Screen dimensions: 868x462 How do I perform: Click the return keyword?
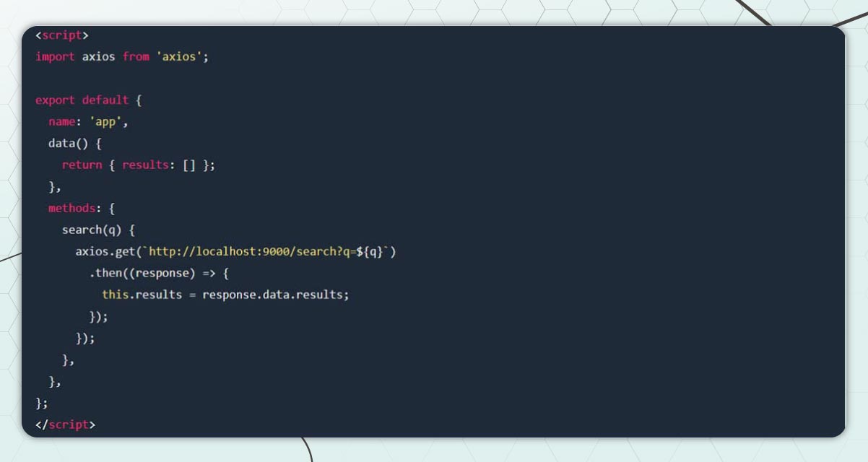point(82,165)
